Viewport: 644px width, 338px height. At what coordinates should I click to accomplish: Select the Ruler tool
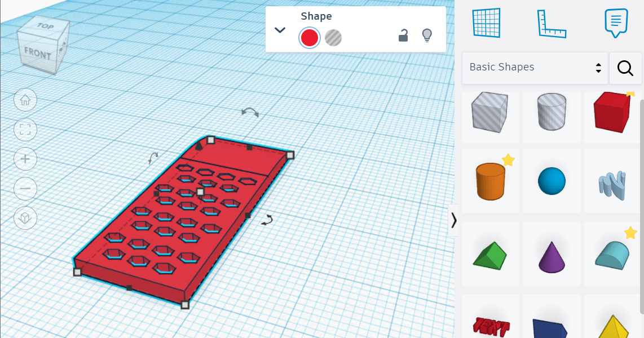pos(552,23)
